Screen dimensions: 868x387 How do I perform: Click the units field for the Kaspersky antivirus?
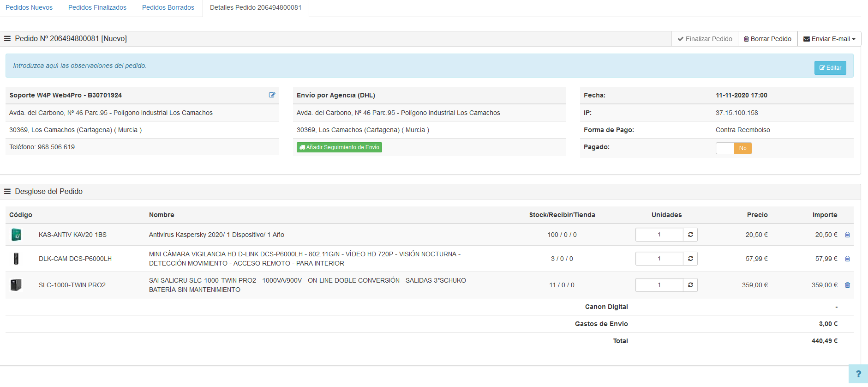click(659, 235)
